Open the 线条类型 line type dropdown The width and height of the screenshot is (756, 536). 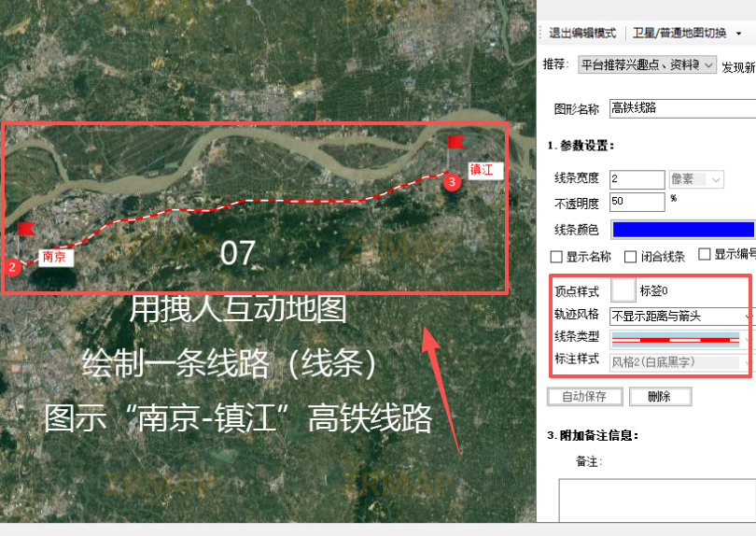pyautogui.click(x=681, y=339)
